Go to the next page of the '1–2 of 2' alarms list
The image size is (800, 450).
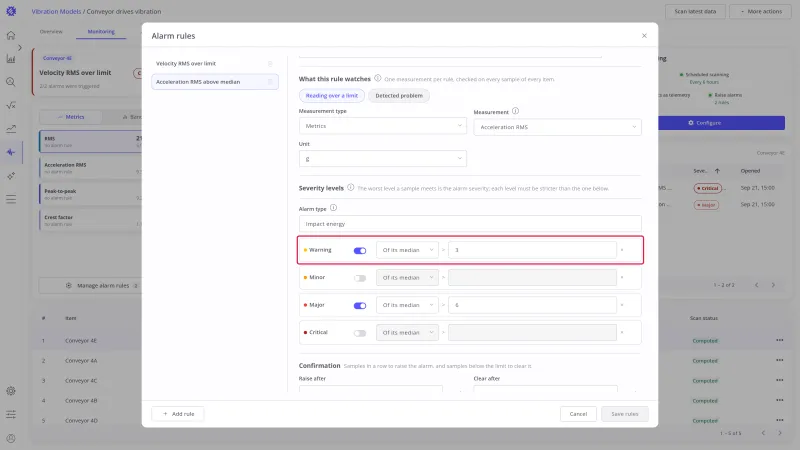[x=773, y=285]
